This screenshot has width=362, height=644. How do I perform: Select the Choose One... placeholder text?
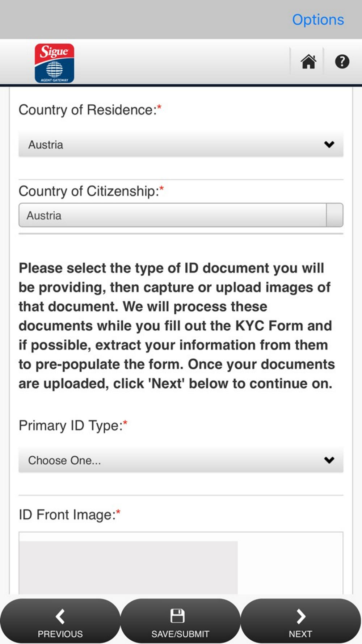(64, 460)
